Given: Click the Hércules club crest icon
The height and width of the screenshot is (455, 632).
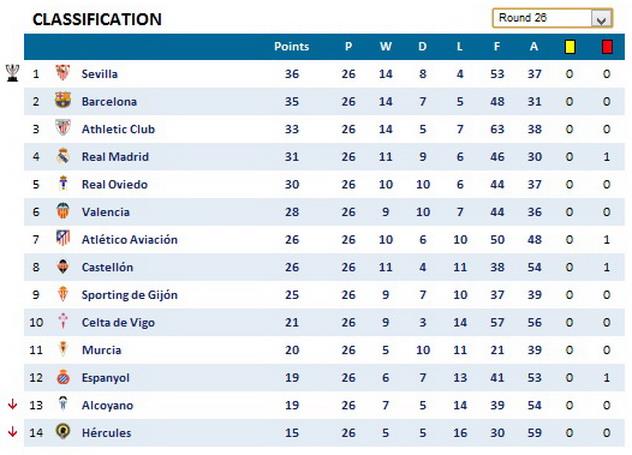Looking at the screenshot, I should [x=63, y=433].
